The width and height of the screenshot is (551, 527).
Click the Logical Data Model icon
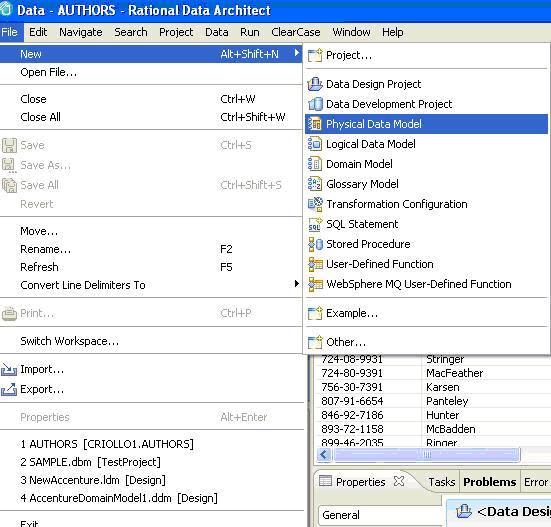tap(315, 144)
